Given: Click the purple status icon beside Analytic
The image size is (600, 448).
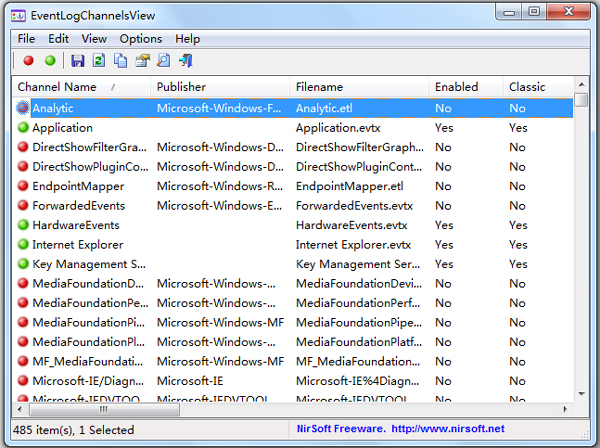Looking at the screenshot, I should (23, 108).
